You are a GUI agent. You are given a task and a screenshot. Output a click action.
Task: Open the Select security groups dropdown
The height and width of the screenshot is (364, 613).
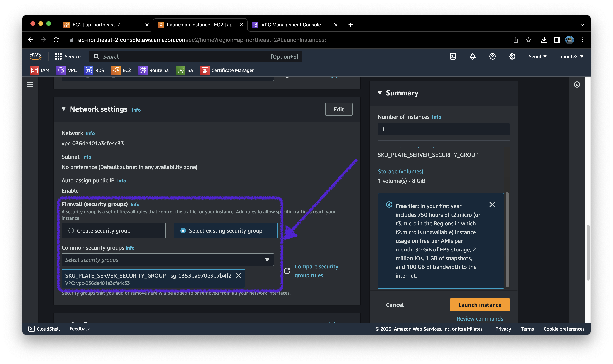point(168,260)
